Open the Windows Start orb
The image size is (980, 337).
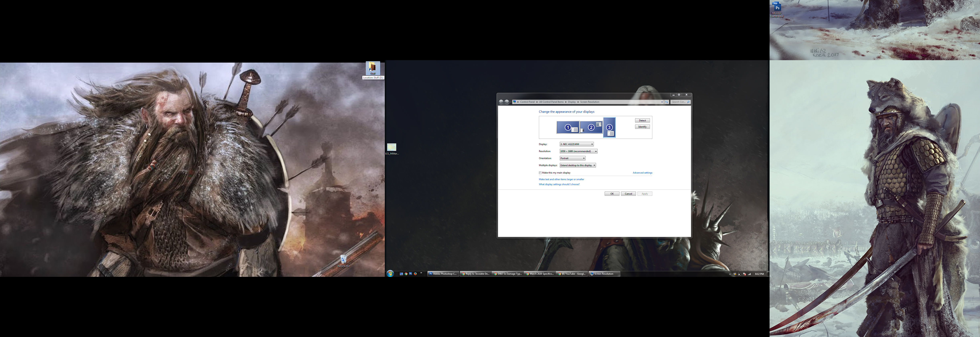click(390, 274)
